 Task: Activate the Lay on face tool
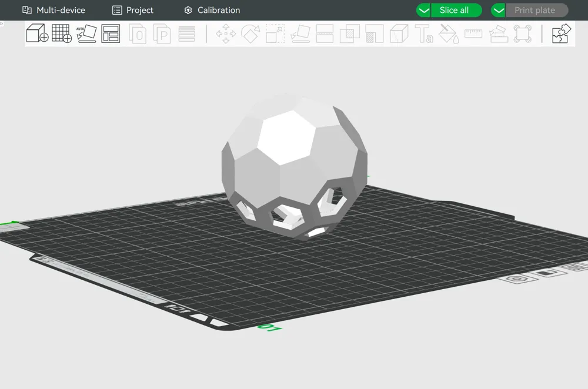click(x=300, y=33)
